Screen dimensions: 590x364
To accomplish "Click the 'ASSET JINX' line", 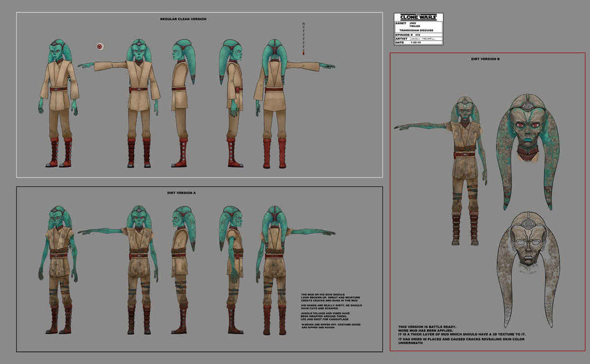I will [406, 23].
